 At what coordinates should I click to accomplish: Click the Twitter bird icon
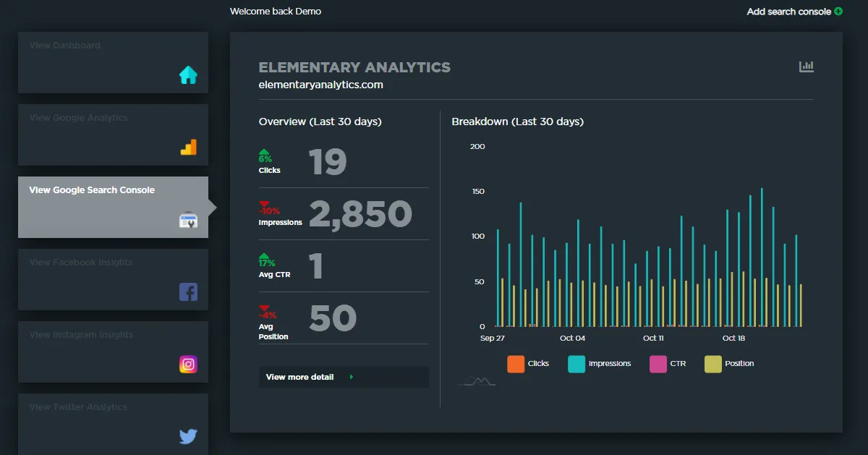click(188, 436)
